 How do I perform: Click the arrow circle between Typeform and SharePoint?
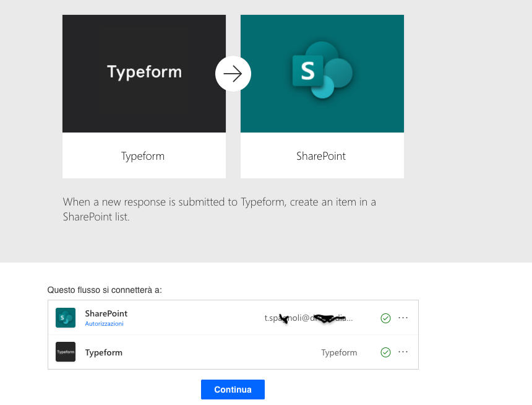tap(233, 74)
